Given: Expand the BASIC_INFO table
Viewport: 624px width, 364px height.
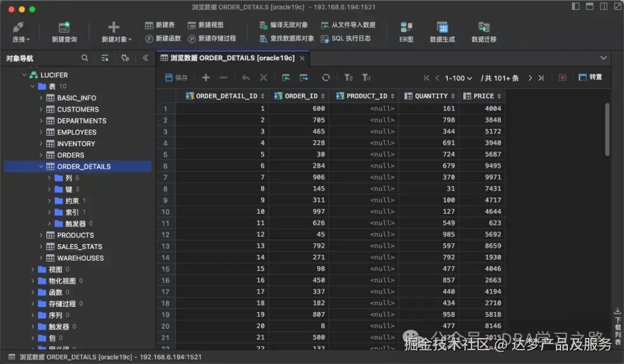Looking at the screenshot, I should [40, 98].
